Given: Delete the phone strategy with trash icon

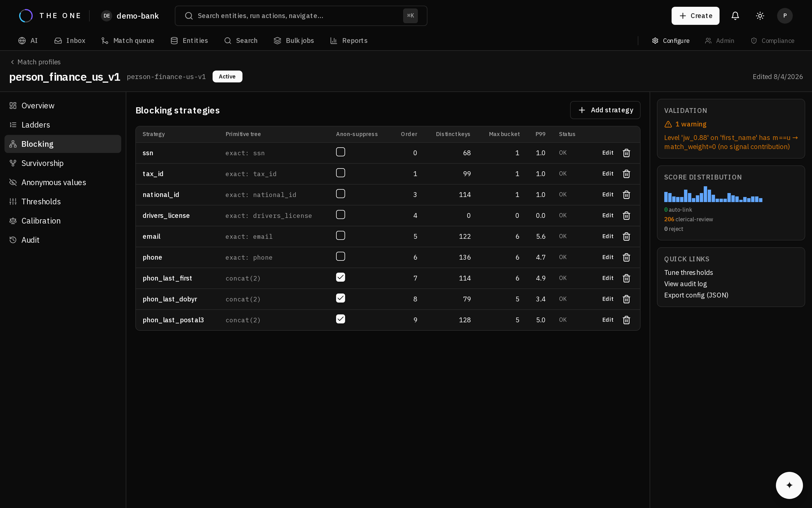Looking at the screenshot, I should (x=626, y=257).
